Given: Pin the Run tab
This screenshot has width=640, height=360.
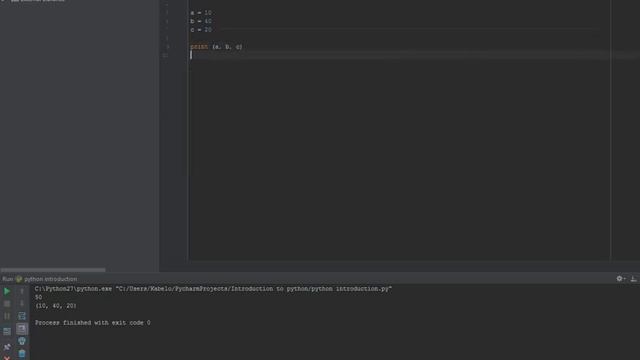Looking at the screenshot, I should coord(7,347).
